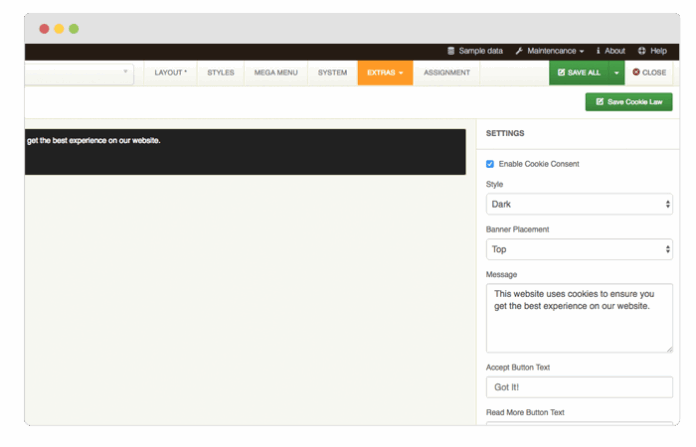Click the Close button in toolbar
Screen dimensions: 696x447
tap(649, 73)
